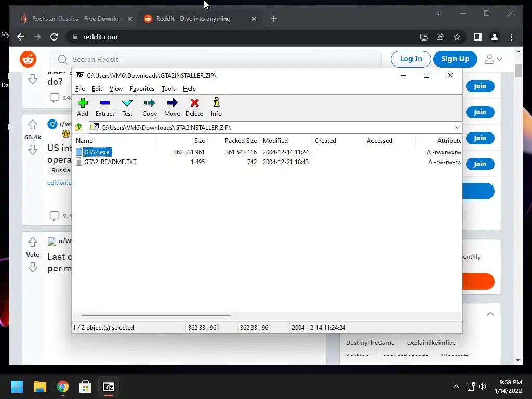Show hidden system tray icons chevron

point(456,387)
